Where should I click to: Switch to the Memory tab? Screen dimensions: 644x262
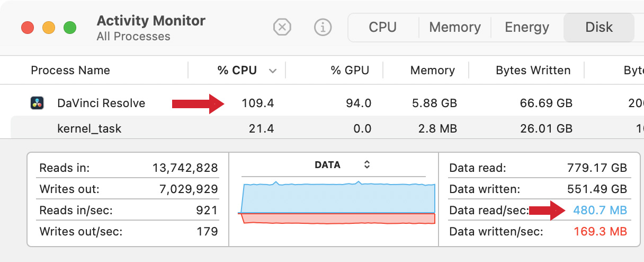(x=455, y=27)
